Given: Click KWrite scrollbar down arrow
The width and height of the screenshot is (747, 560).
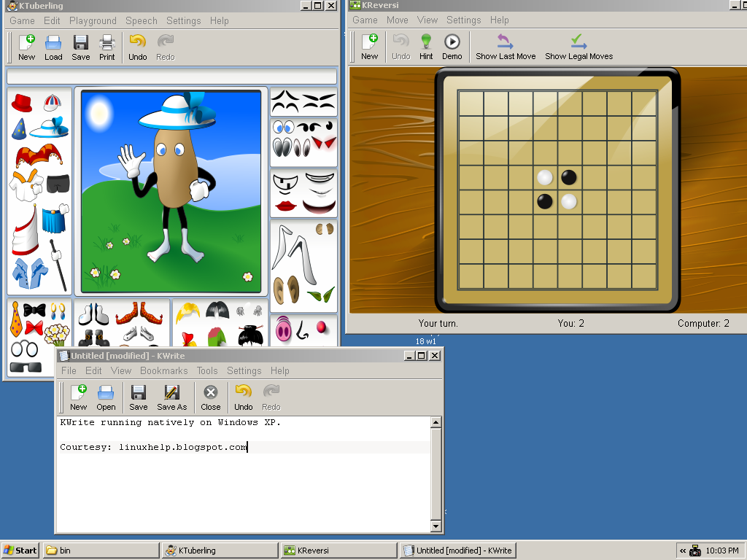Looking at the screenshot, I should tap(436, 526).
